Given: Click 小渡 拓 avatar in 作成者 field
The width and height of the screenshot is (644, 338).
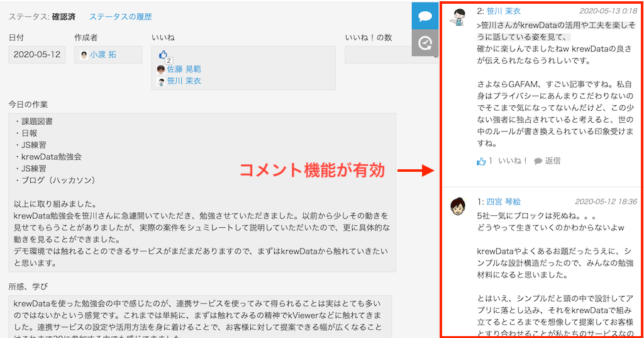Looking at the screenshot, I should pyautogui.click(x=84, y=55).
